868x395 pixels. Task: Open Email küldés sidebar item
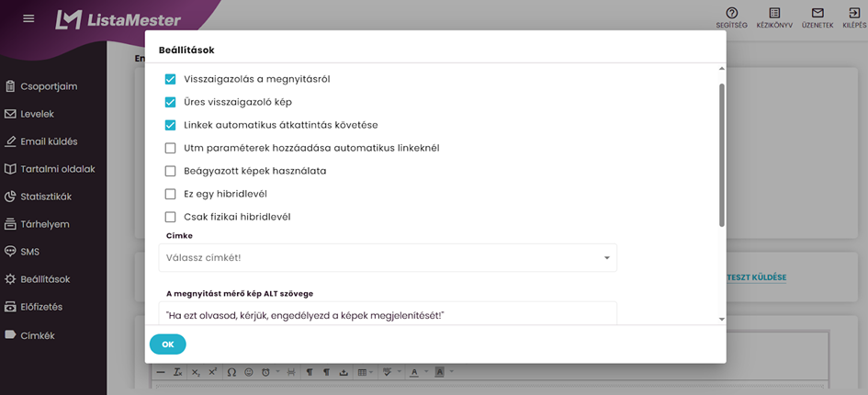[49, 141]
